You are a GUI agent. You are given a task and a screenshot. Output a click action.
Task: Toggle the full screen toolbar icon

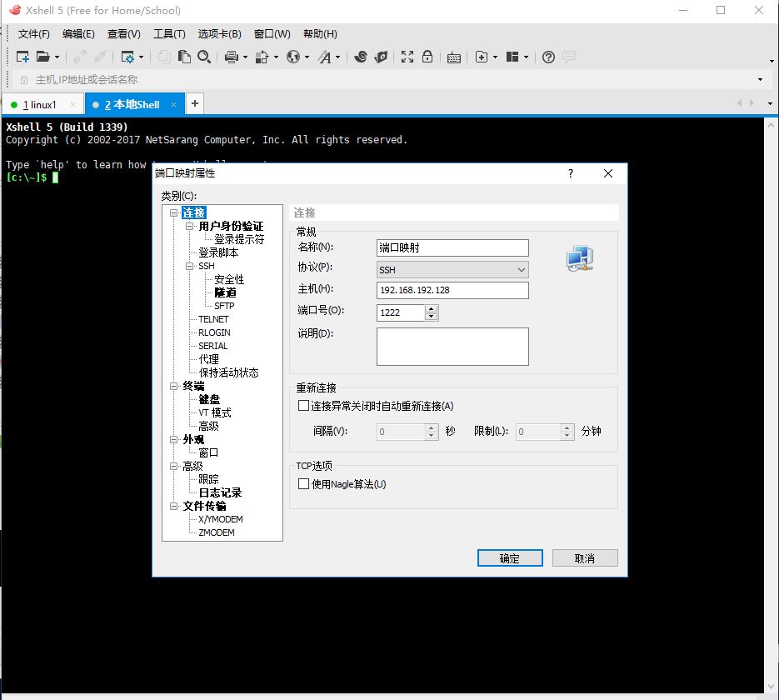click(x=407, y=57)
